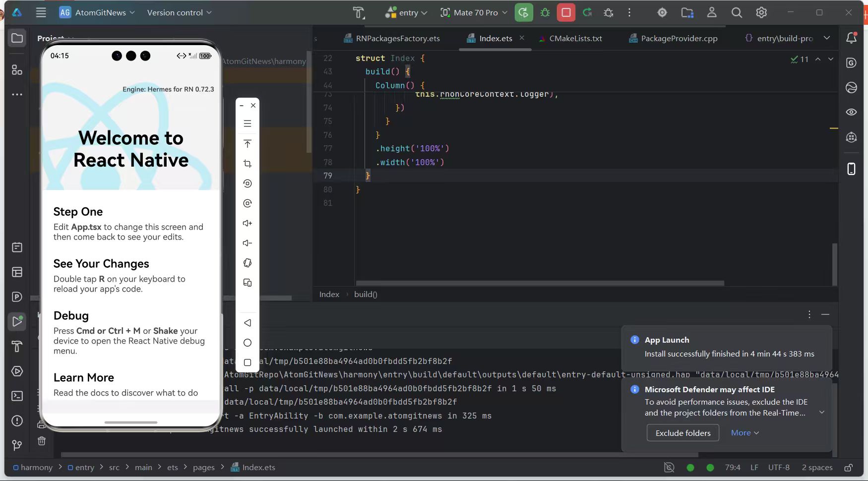Click the pages breadcrumb
The image size is (868, 481).
204,467
